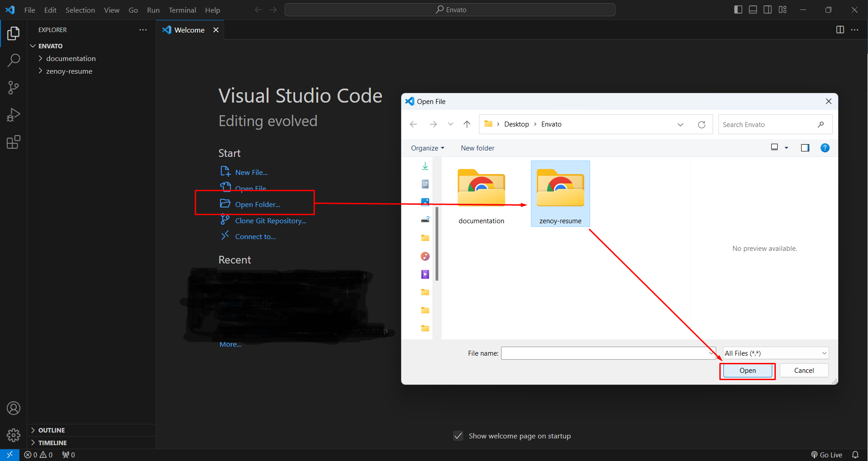The height and width of the screenshot is (461, 868).
Task: Click Desktop in the breadcrumb path
Action: [x=516, y=124]
